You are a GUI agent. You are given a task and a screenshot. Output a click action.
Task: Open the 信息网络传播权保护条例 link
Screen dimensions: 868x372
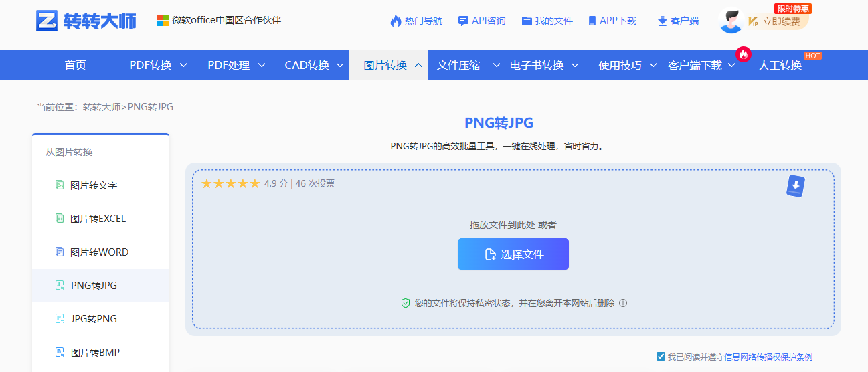pos(768,357)
